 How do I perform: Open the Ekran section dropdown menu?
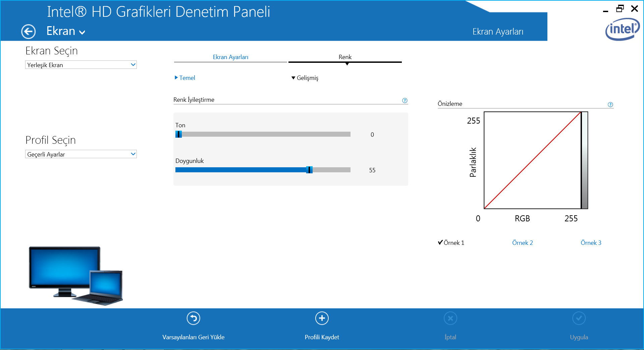click(66, 31)
